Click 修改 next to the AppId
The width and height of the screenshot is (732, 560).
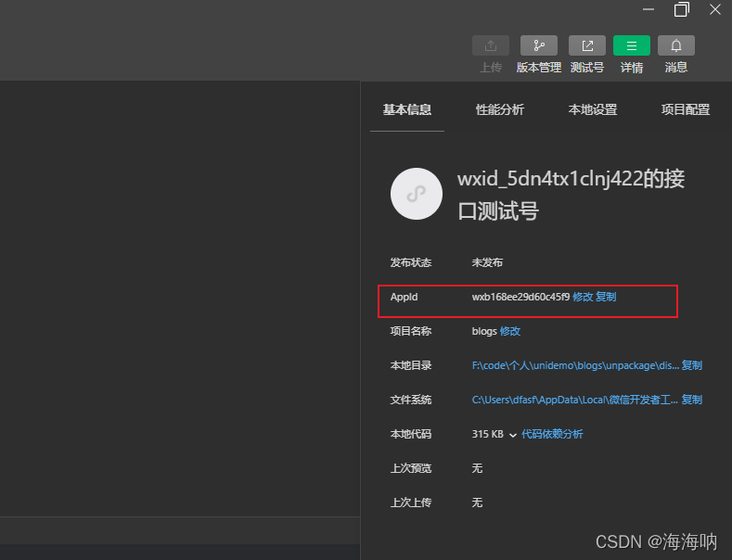583,297
